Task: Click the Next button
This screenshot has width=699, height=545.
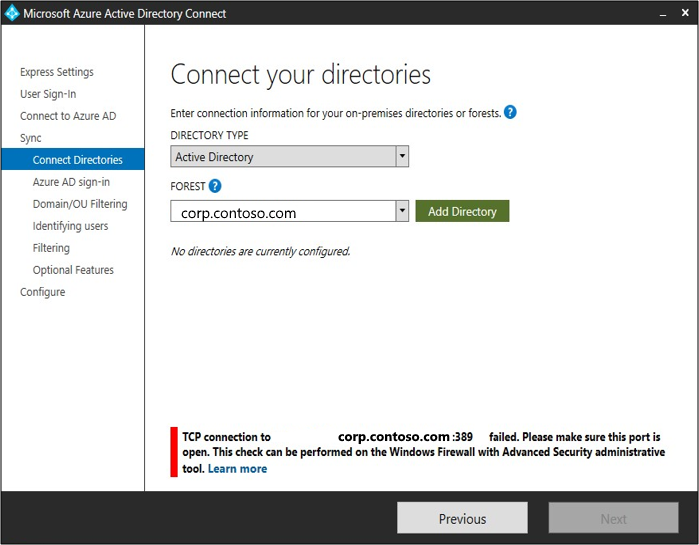Action: coord(613,518)
